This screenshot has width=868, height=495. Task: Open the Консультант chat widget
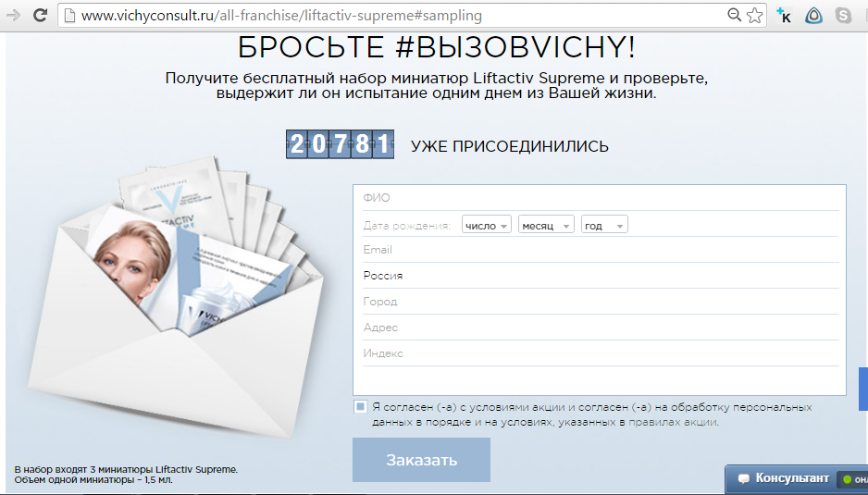[796, 479]
